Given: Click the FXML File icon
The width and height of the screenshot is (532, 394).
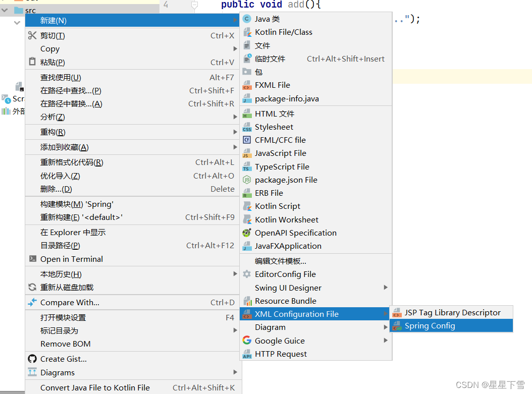Looking at the screenshot, I should 247,85.
